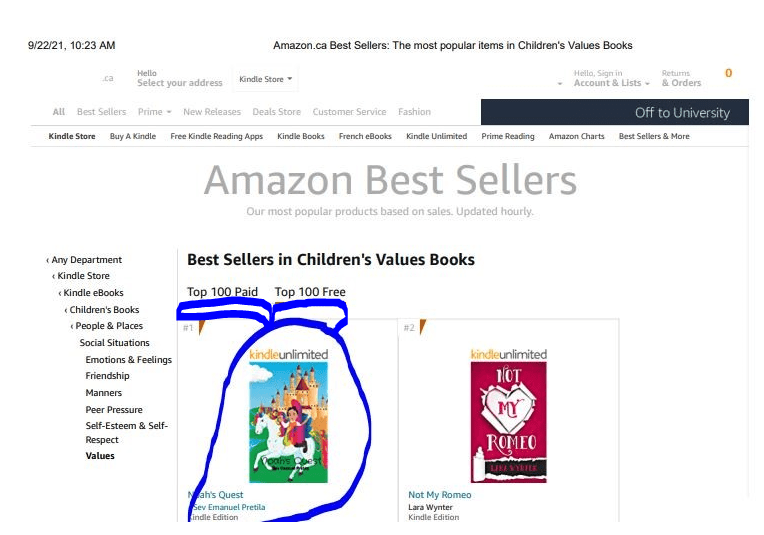Switch to the Top 100 Free tab

(x=310, y=292)
